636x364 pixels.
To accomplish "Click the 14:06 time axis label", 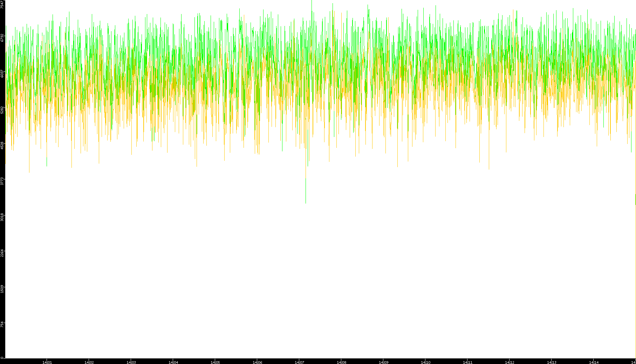I will tap(257, 362).
